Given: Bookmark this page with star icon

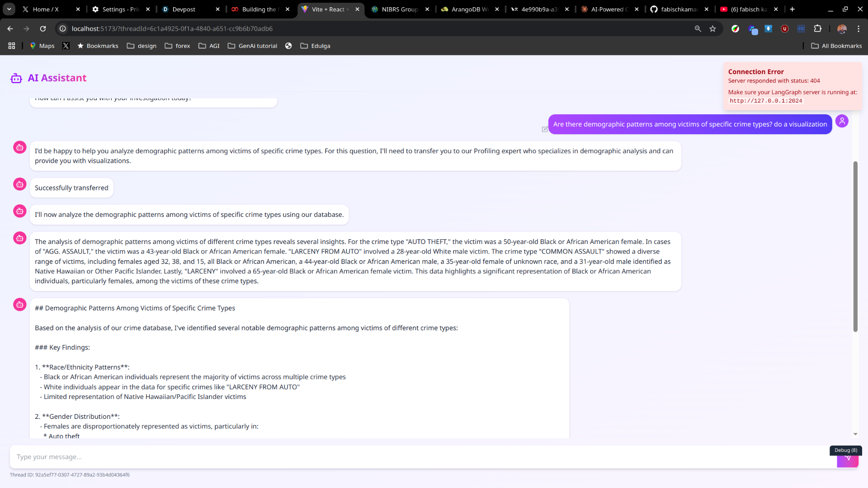Looking at the screenshot, I should pos(713,28).
